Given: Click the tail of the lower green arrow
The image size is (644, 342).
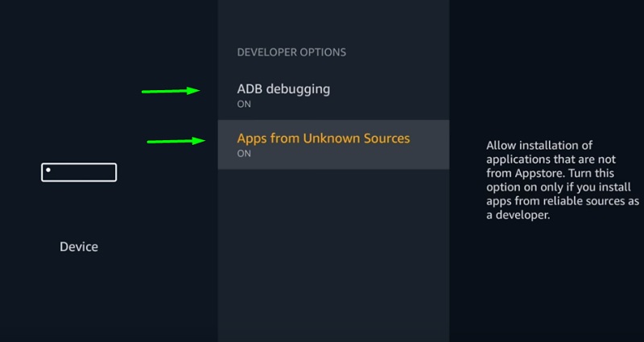Looking at the screenshot, I should [152, 142].
